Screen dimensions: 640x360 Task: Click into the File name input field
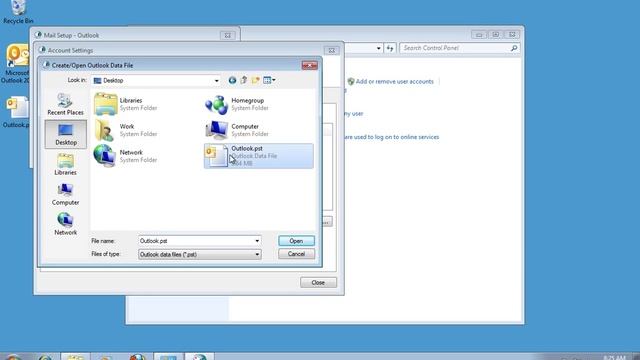196,241
